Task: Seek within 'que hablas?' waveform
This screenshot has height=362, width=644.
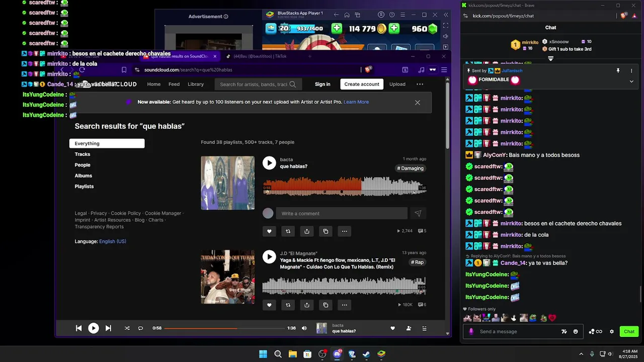Action: coord(344,186)
